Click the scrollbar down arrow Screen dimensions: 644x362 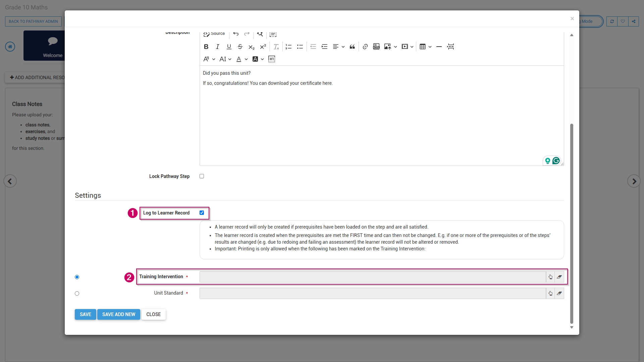(x=572, y=327)
